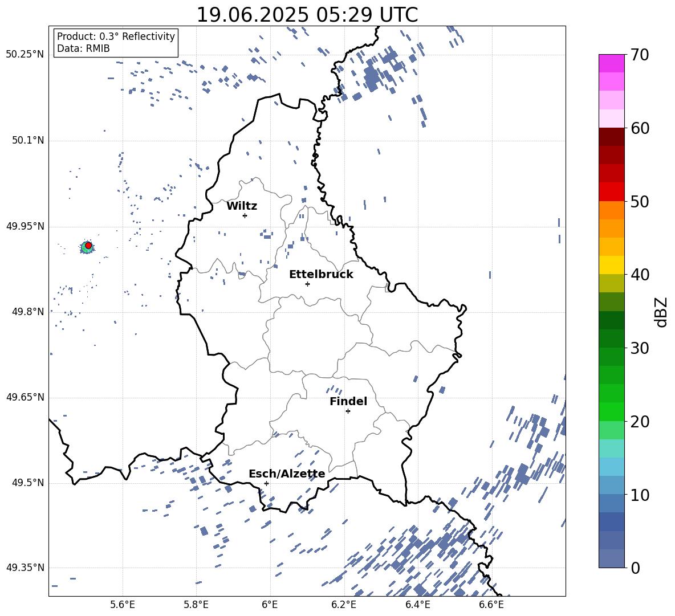675x616 pixels.
Task: Click the red radar-site dot
Action: click(88, 246)
